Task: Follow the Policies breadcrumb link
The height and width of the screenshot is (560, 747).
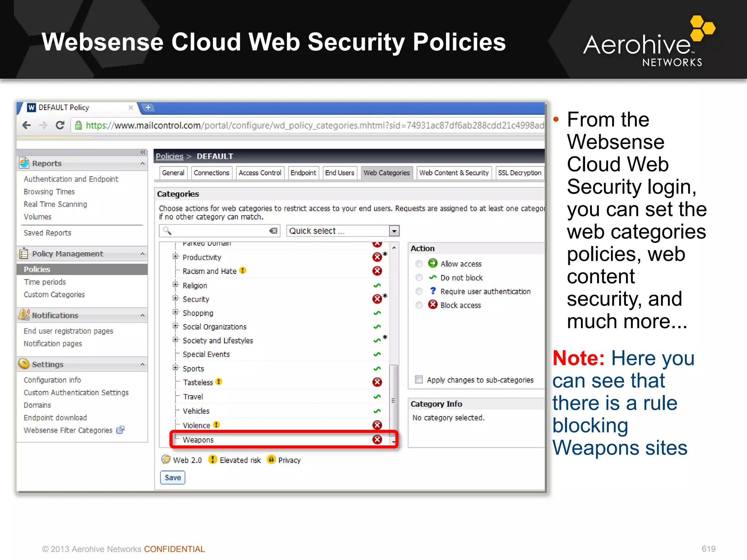Action: point(170,156)
